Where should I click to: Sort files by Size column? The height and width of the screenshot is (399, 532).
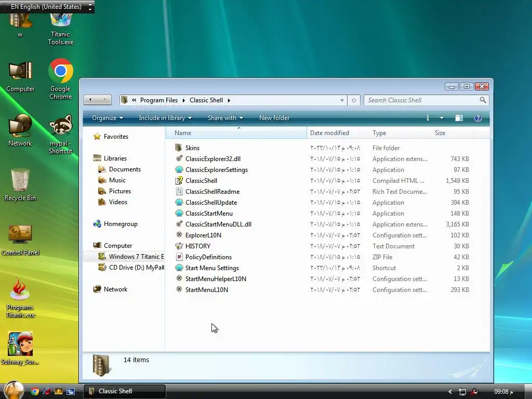[x=452, y=133]
